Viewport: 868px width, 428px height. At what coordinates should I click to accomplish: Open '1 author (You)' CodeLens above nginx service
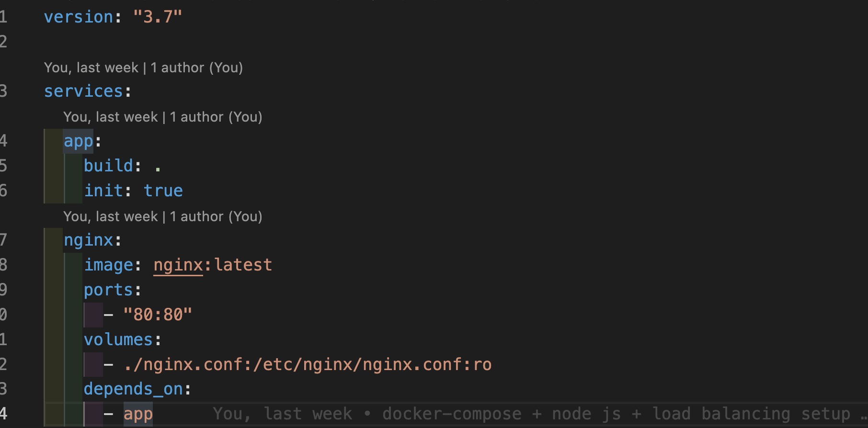[x=216, y=216]
